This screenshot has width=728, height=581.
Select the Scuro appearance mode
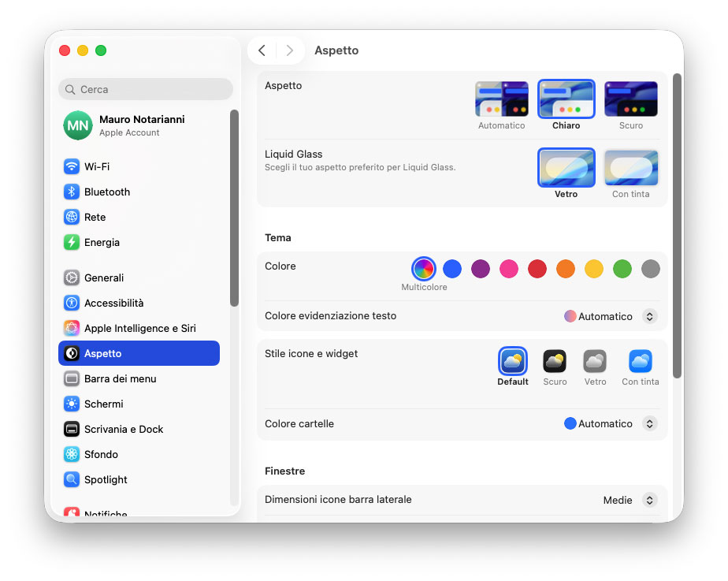point(630,100)
